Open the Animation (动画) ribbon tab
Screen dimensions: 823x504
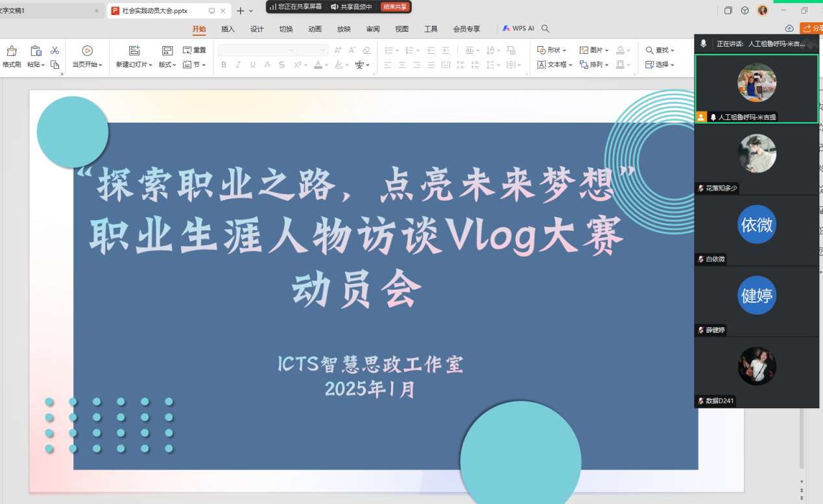click(315, 29)
